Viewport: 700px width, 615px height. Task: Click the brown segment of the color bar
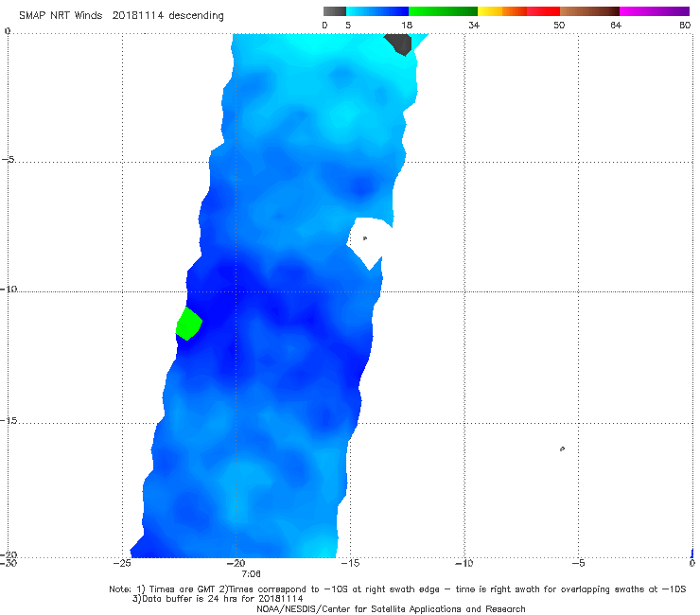point(589,11)
